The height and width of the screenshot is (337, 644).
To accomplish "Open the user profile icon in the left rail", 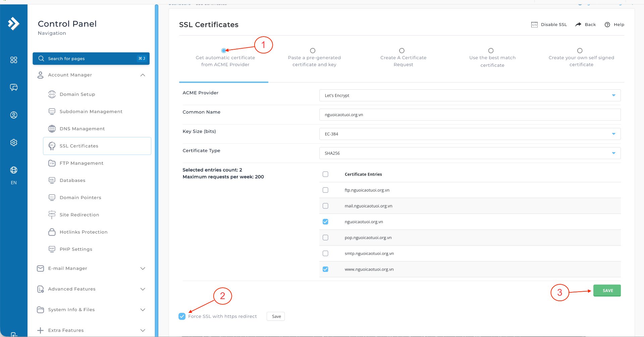I will pyautogui.click(x=14, y=115).
